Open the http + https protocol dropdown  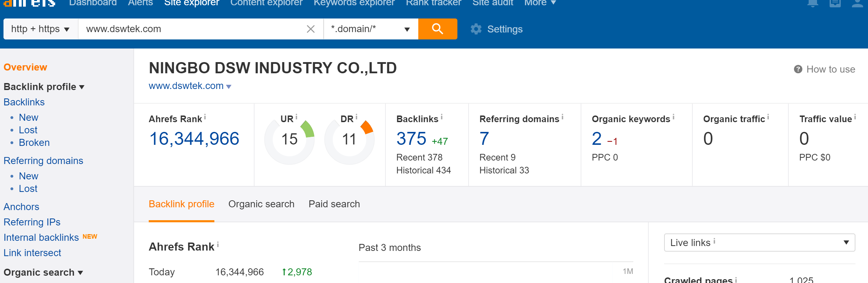point(41,29)
